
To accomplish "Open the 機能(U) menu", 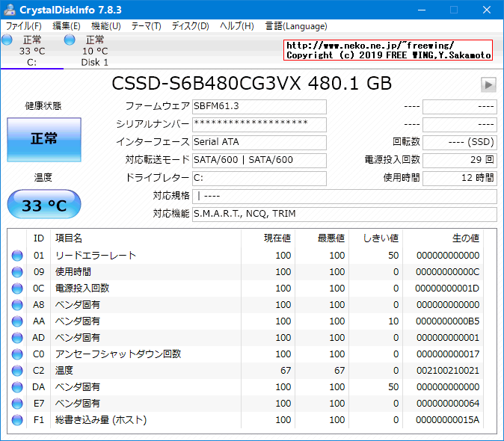I will tap(105, 26).
